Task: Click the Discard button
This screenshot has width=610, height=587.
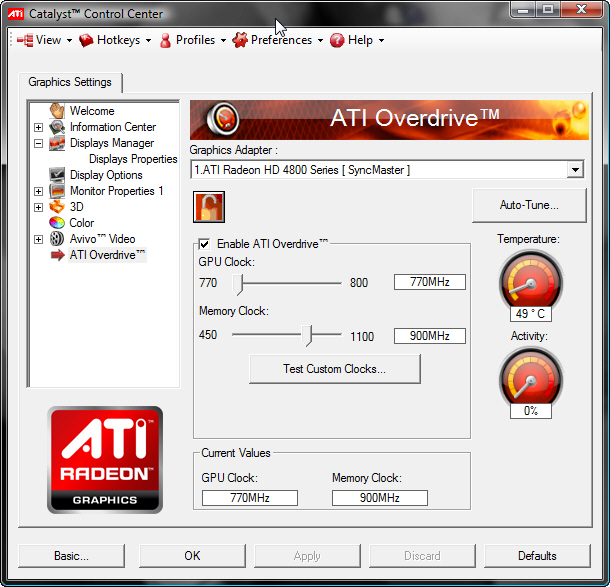Action: (422, 556)
